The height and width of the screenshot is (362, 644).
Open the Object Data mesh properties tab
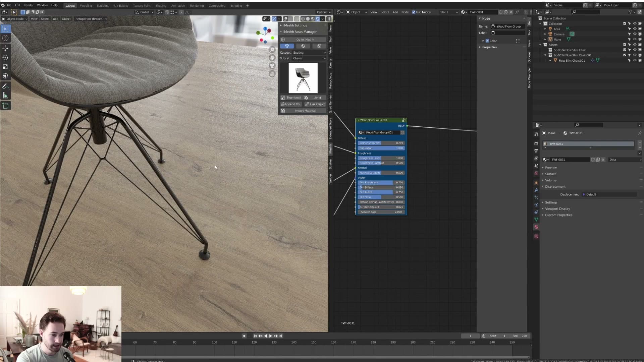pyautogui.click(x=536, y=220)
